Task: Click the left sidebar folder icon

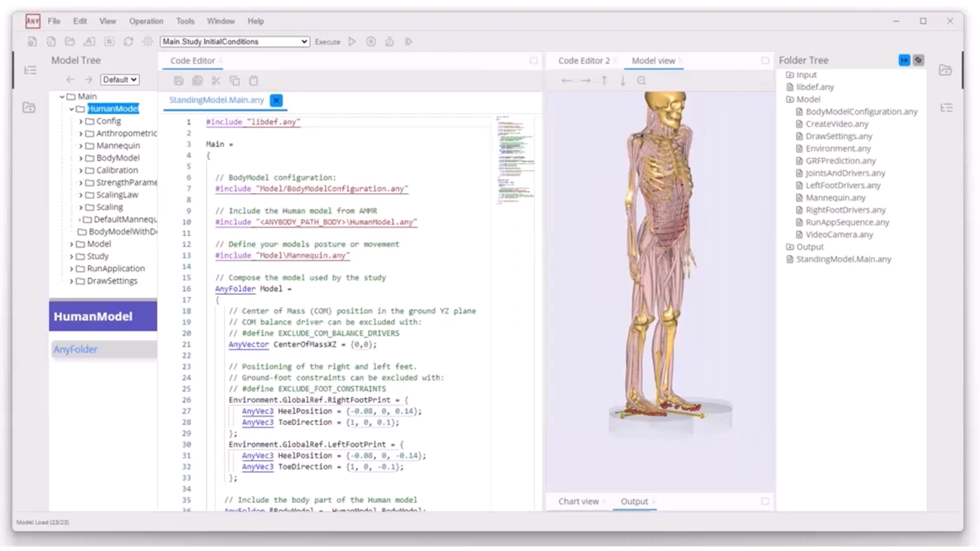Action: pyautogui.click(x=29, y=108)
